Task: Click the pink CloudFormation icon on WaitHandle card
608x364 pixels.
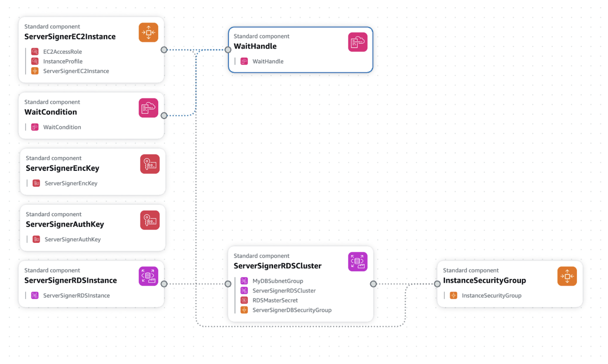Action: tap(357, 42)
